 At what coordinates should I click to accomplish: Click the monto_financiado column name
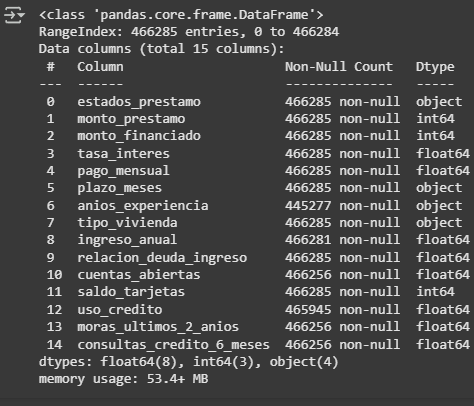click(x=139, y=136)
